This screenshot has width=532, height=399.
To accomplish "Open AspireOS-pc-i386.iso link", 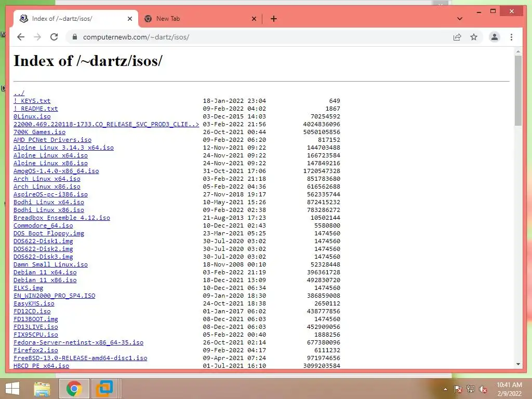I will [50, 194].
